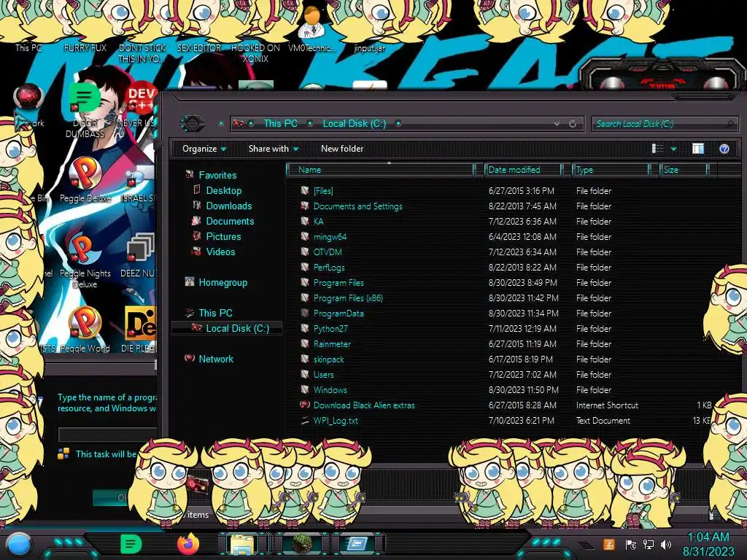Toggle the preview pane icon

698,149
